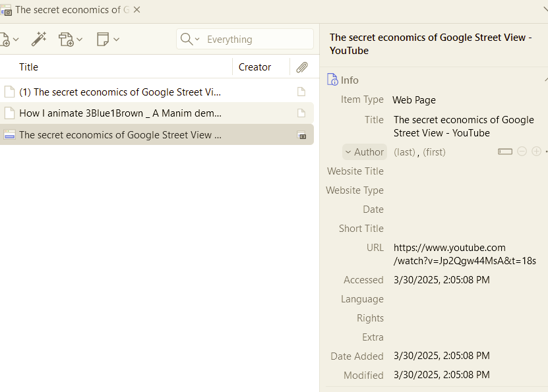
Task: Open the New Item toolbar button
Action: click(5, 39)
